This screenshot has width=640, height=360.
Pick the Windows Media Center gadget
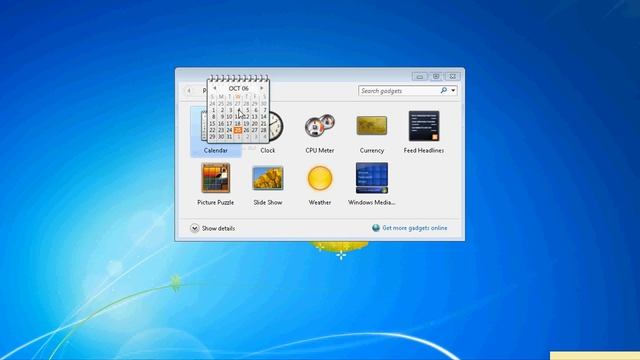[x=371, y=178]
